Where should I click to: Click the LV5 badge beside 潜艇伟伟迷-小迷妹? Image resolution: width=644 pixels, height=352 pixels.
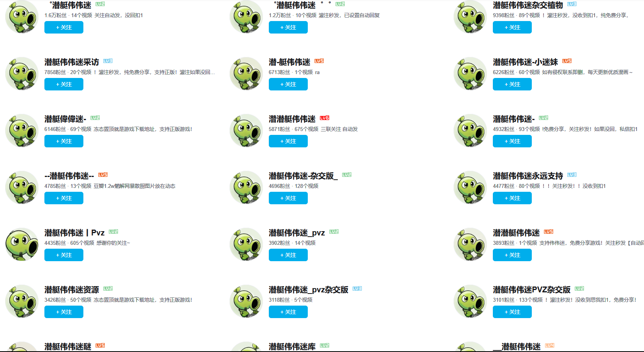tap(567, 61)
